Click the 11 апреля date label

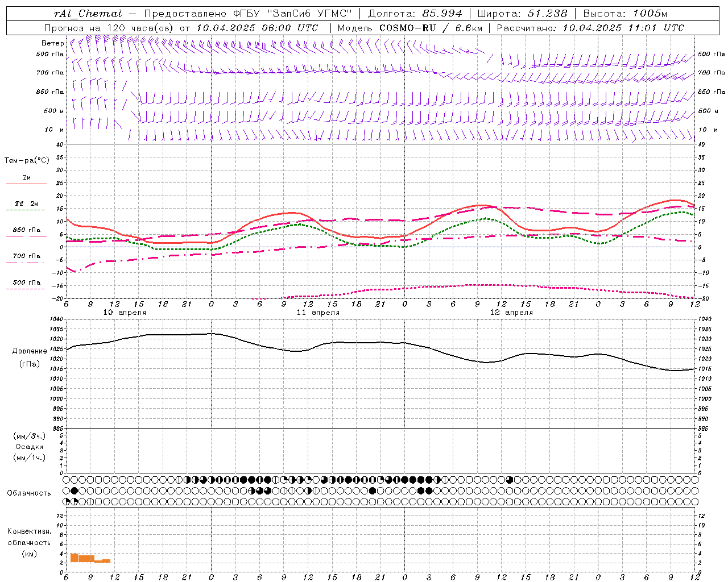click(x=318, y=313)
